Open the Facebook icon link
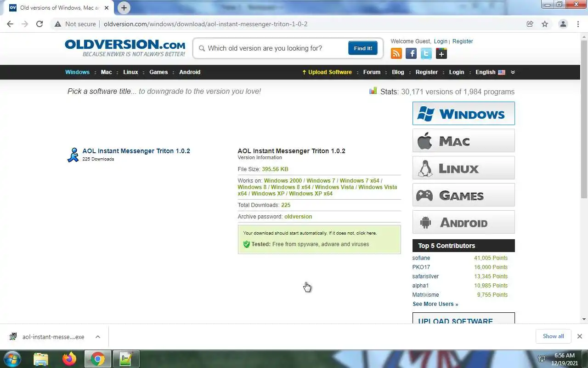Screen dimensions: 588x368 [411, 54]
